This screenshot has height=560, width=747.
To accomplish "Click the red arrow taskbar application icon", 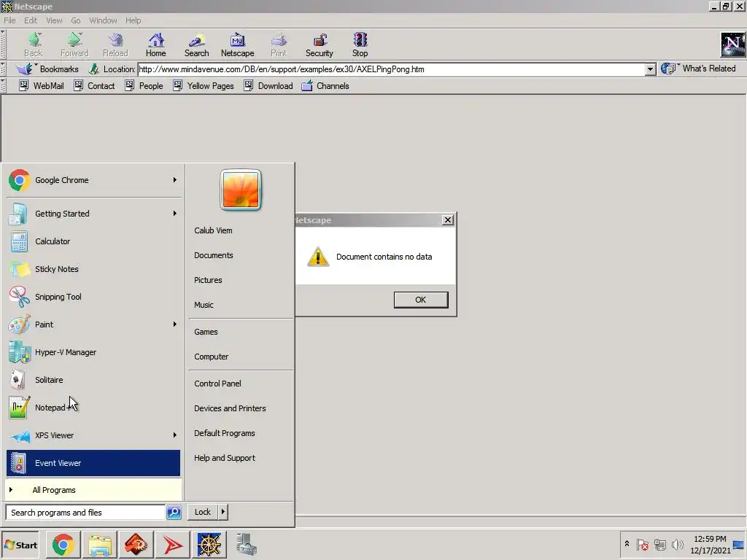I will click(172, 545).
